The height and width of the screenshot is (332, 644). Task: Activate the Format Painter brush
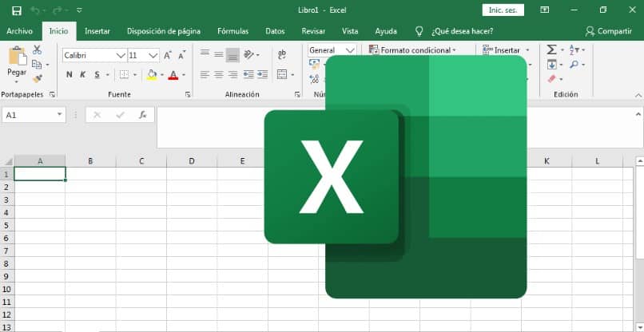(x=38, y=78)
